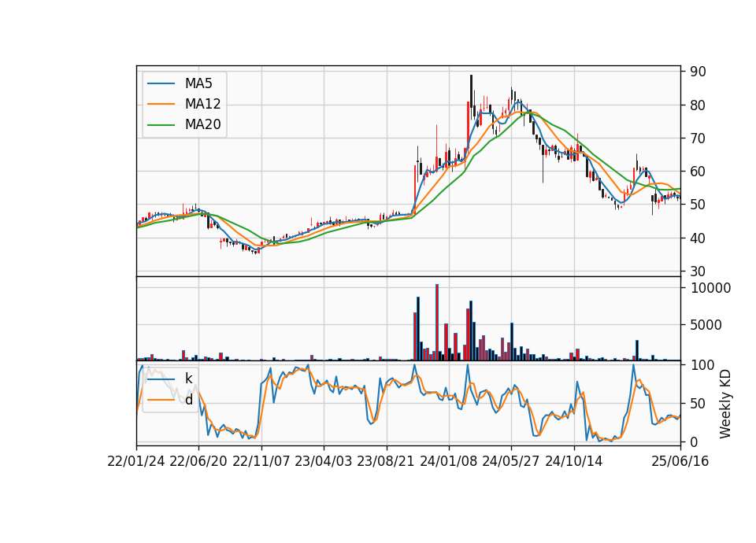
Task: Click the 0 KD axis label
Action: click(695, 441)
